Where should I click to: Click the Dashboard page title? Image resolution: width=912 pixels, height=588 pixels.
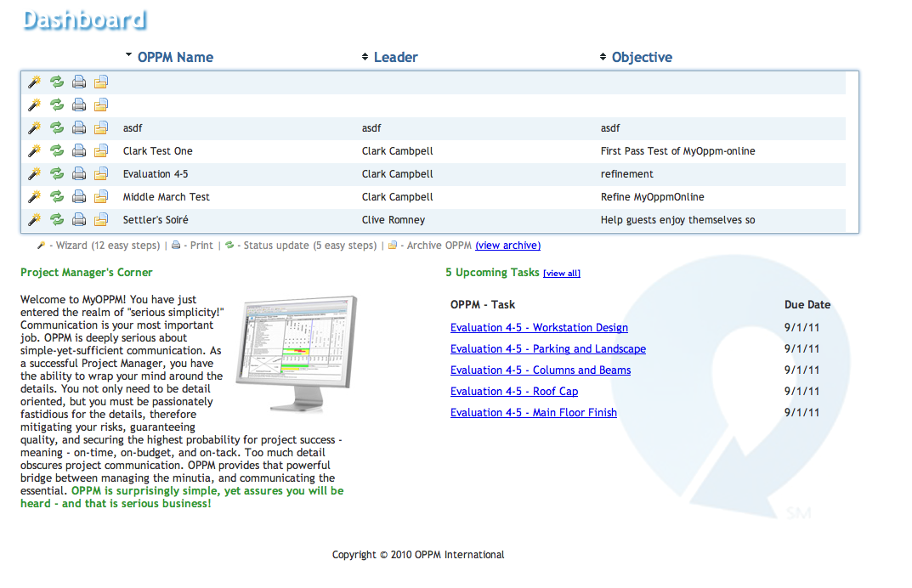(x=85, y=20)
